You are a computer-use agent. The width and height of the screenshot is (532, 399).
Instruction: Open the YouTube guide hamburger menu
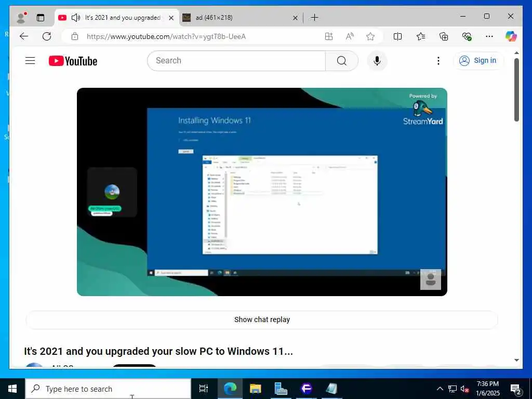[30, 61]
